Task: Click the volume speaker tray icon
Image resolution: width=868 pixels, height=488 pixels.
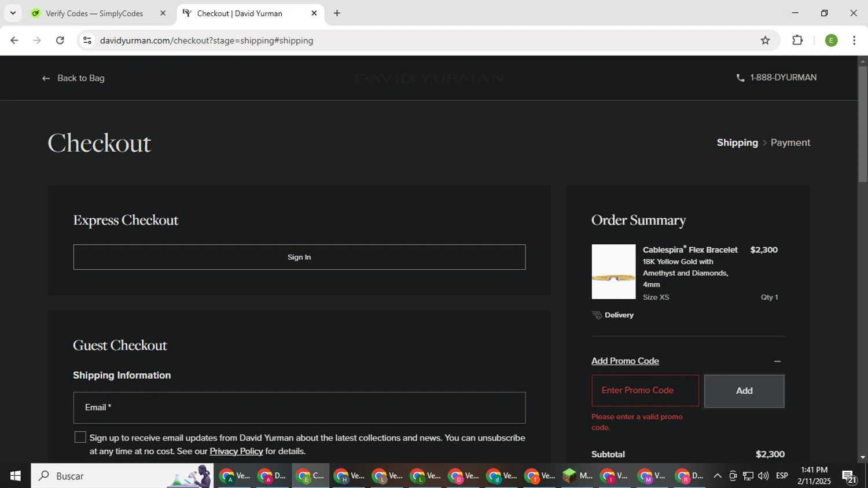Action: point(763,476)
